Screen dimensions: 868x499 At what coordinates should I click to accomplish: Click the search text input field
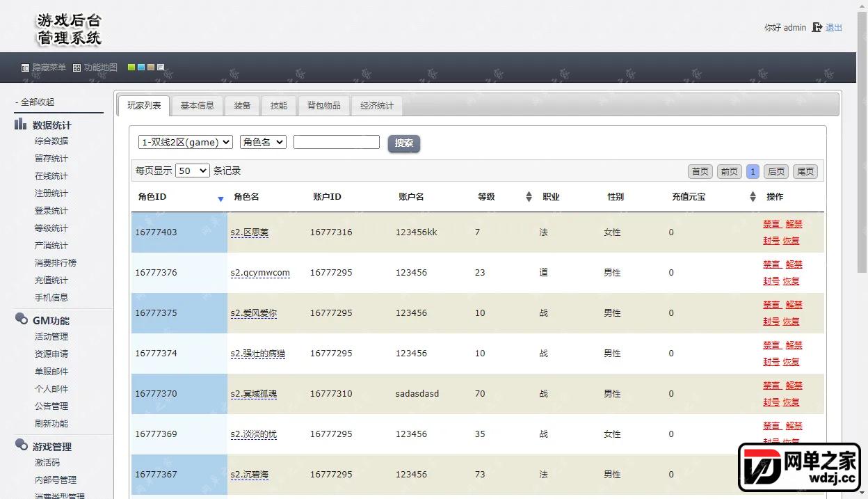[x=337, y=142]
